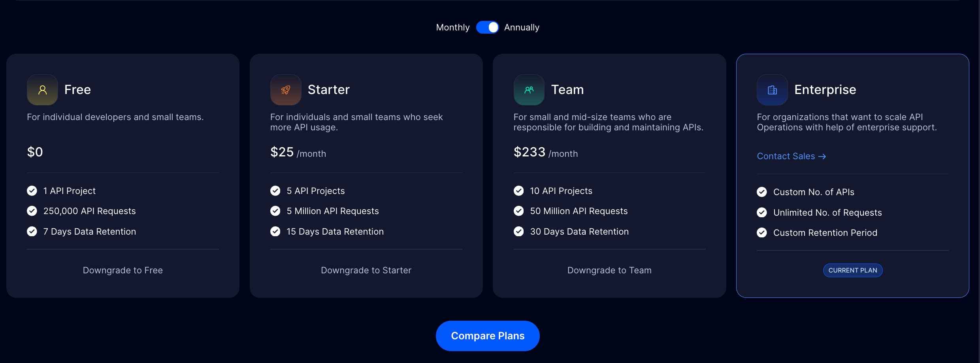Click the Contact Sales arrow icon

822,156
